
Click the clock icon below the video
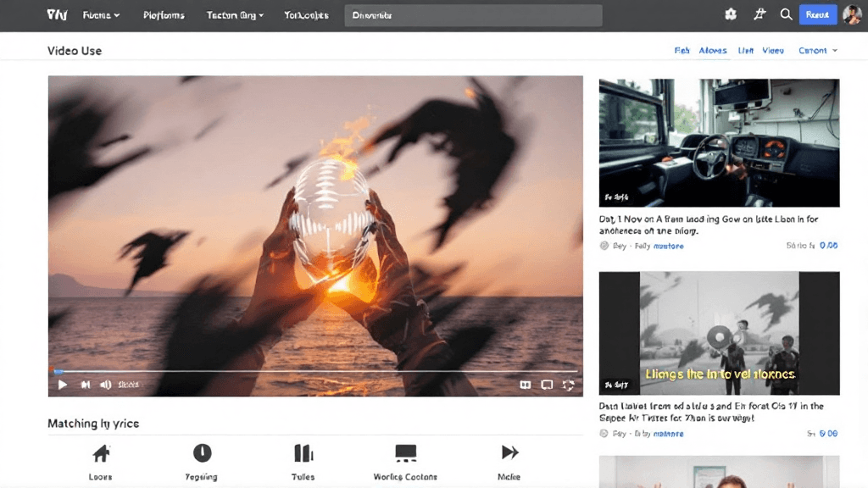[x=202, y=453]
